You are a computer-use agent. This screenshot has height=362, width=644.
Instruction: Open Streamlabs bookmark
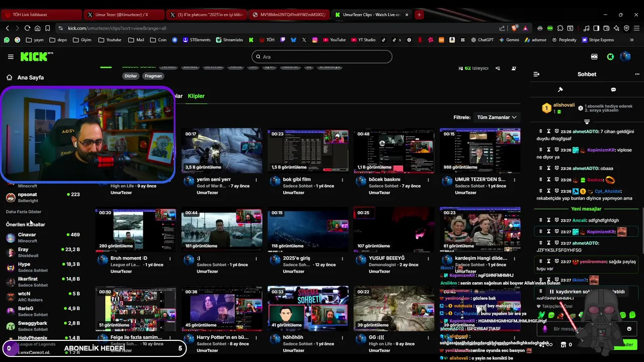click(x=229, y=40)
